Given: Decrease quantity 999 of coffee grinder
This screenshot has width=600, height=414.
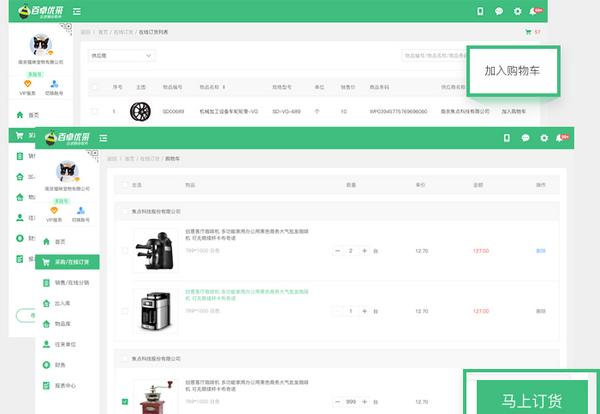Looking at the screenshot, I should [338, 402].
